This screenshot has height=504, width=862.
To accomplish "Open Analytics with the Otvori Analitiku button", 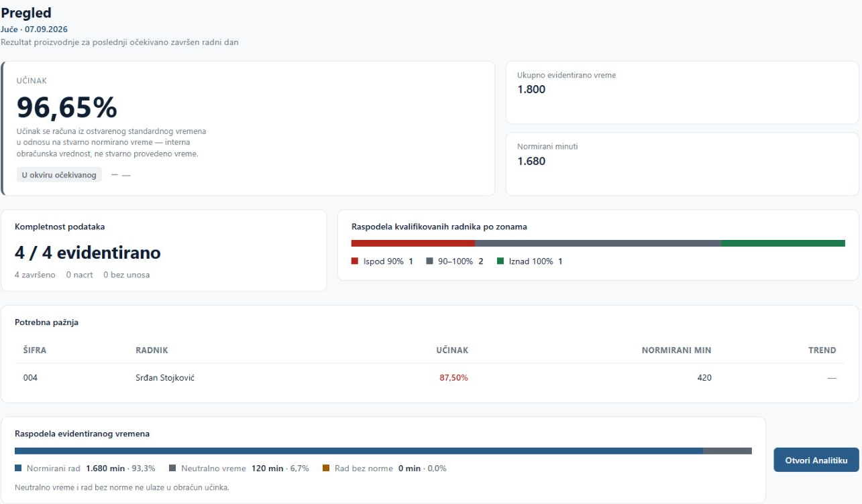I will [x=816, y=460].
